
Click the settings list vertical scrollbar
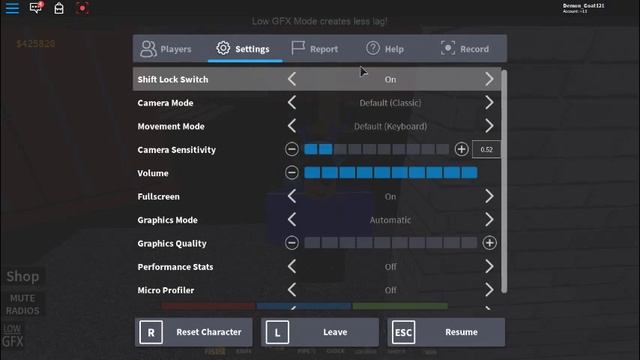coord(504,181)
